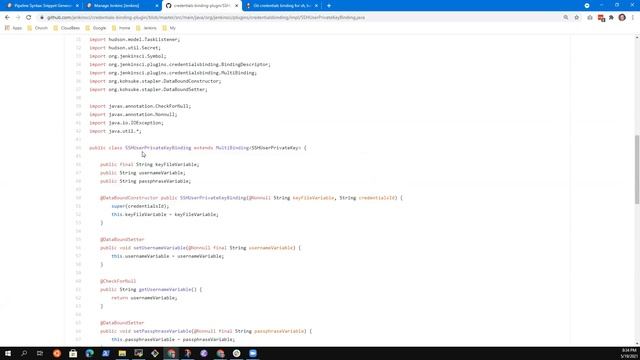
Task: Open the CloudBees bookmark folder
Action: [67, 28]
